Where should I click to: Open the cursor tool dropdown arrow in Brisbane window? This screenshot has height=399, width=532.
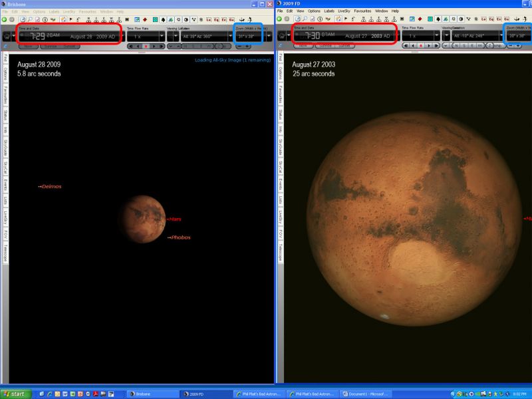[14, 36]
